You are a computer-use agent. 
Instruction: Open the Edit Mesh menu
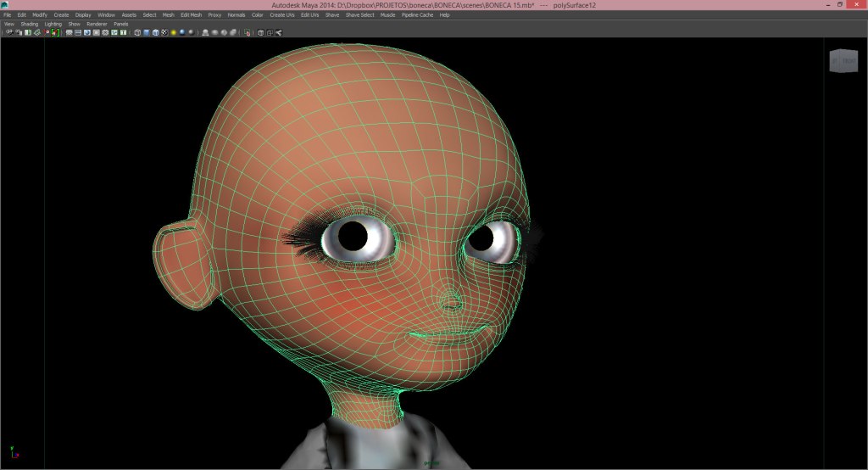pyautogui.click(x=191, y=14)
